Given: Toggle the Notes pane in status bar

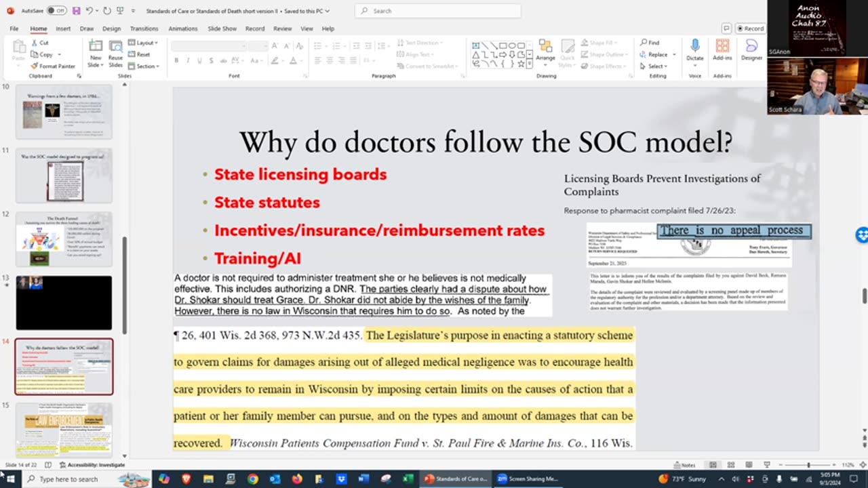Looking at the screenshot, I should [685, 465].
